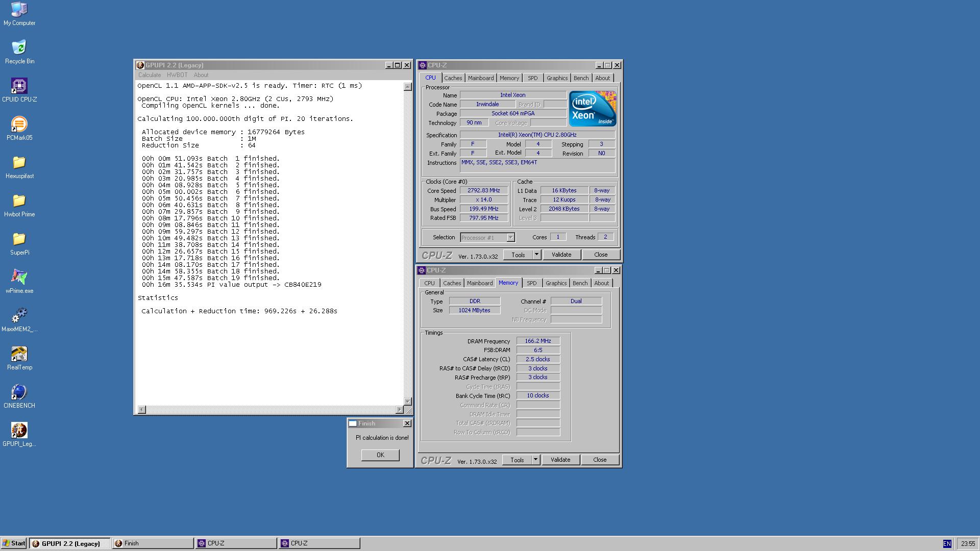Click Tools button in upper CPU-Z
This screenshot has height=551, width=980.
518,255
